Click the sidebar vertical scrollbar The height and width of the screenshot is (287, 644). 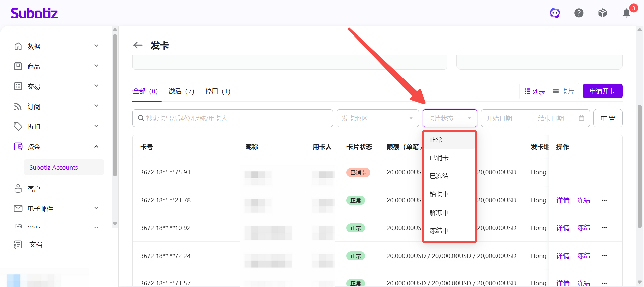pyautogui.click(x=115, y=104)
